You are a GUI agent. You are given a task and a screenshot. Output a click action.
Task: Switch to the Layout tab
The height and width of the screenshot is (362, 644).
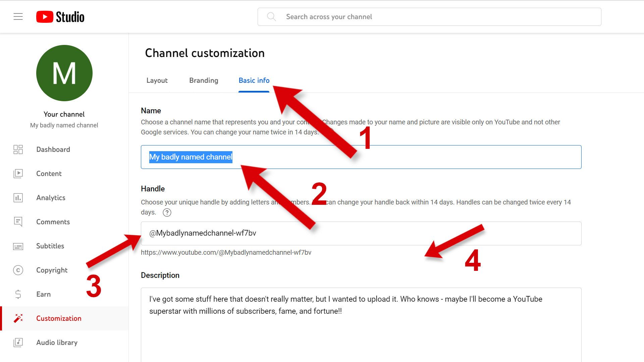click(x=157, y=80)
